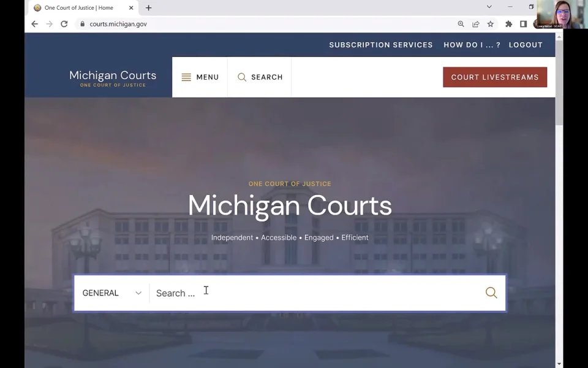Open the tab search chevron
The image size is (588, 368).
point(489,7)
